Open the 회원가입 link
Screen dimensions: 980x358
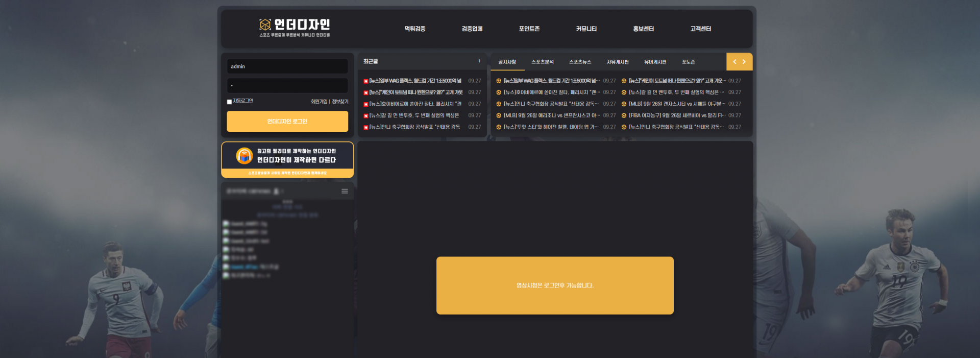[x=319, y=102]
